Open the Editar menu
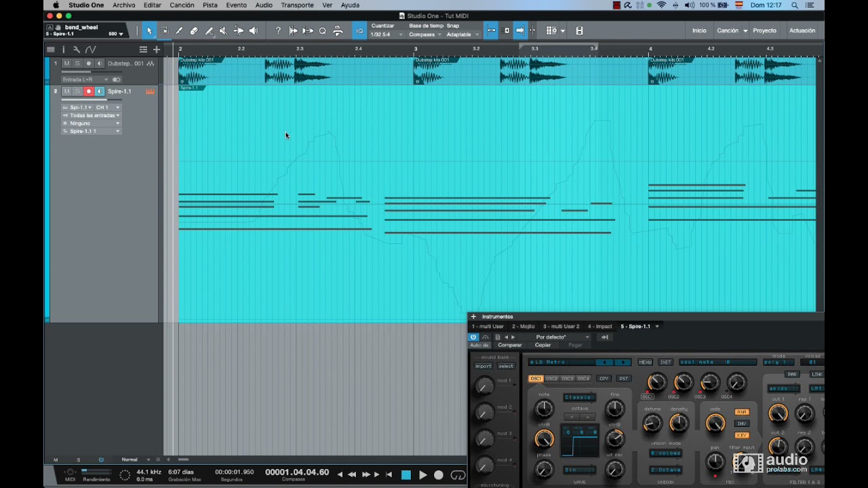 coord(153,5)
